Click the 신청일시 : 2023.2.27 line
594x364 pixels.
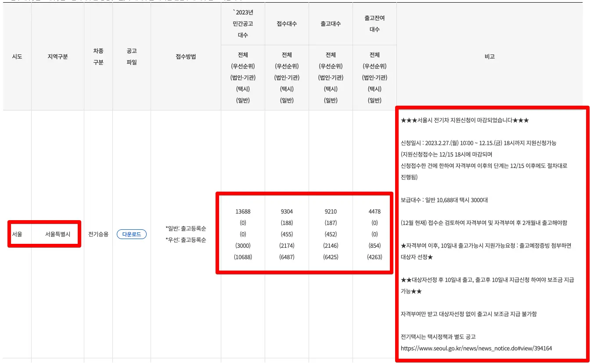[x=479, y=143]
